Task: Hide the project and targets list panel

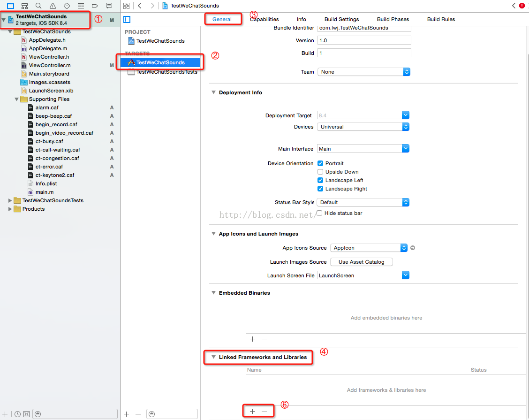Action: [127, 20]
